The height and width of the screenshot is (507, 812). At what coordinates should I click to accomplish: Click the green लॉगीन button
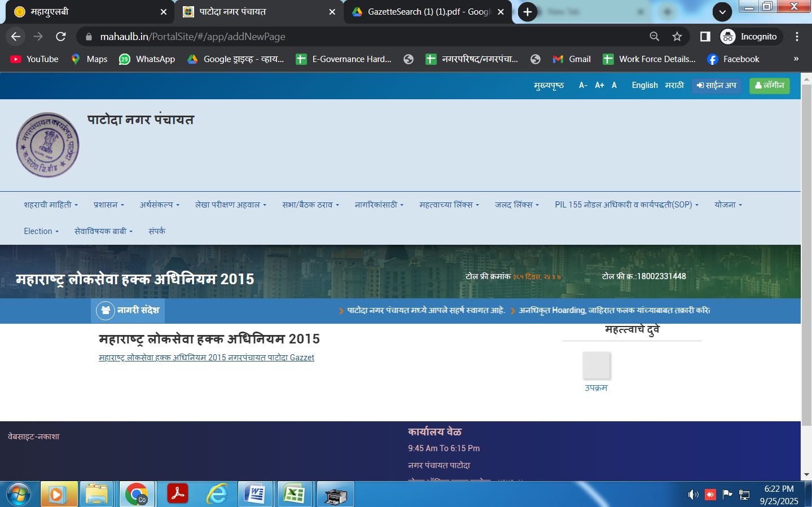(x=769, y=85)
